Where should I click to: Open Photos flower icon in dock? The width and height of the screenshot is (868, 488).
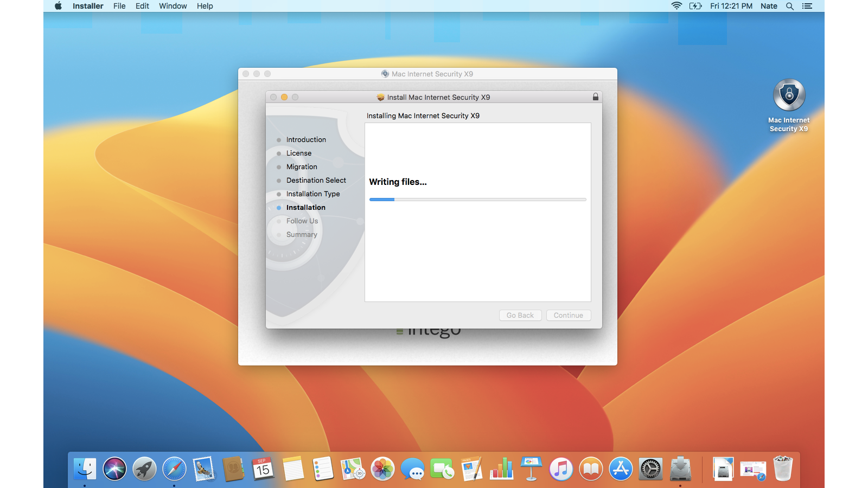point(382,469)
